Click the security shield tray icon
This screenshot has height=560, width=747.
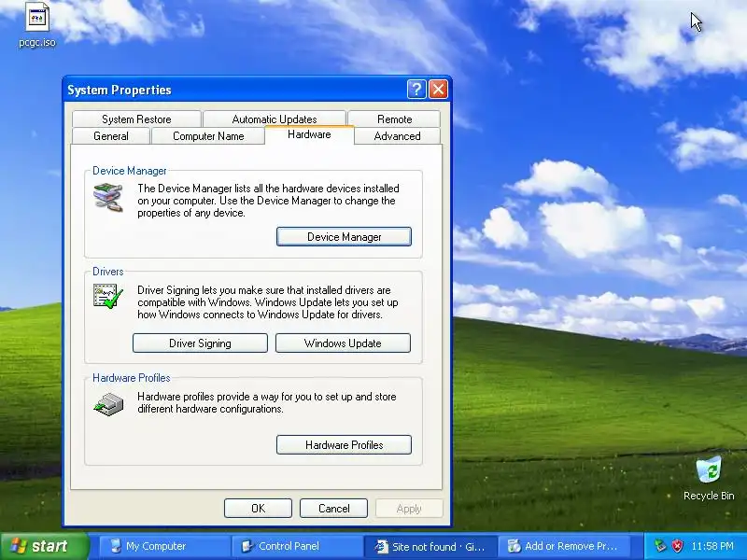(677, 546)
